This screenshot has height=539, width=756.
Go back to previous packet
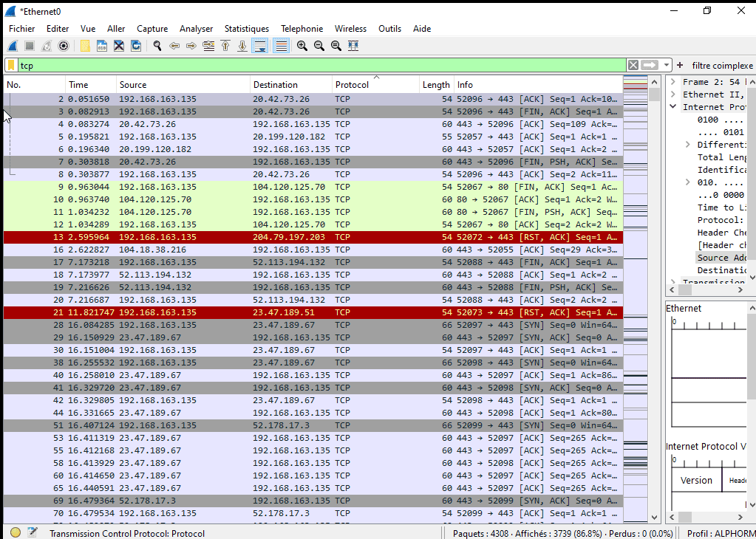point(174,46)
